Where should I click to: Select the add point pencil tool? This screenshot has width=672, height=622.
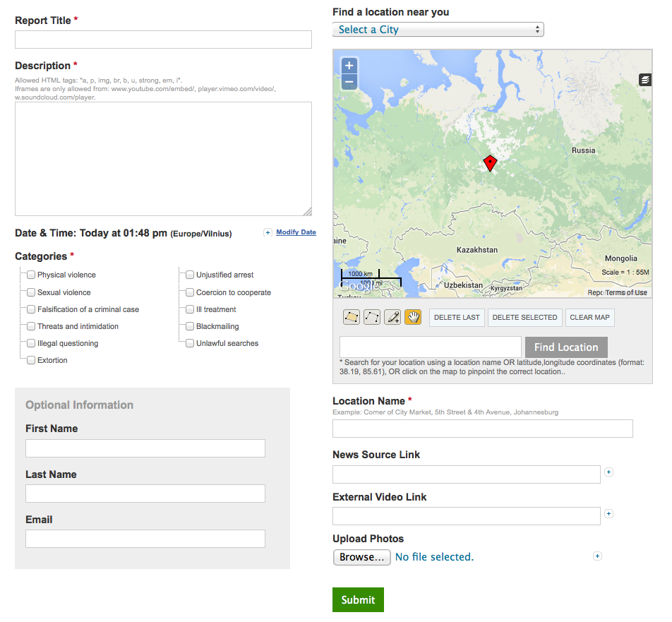click(392, 318)
